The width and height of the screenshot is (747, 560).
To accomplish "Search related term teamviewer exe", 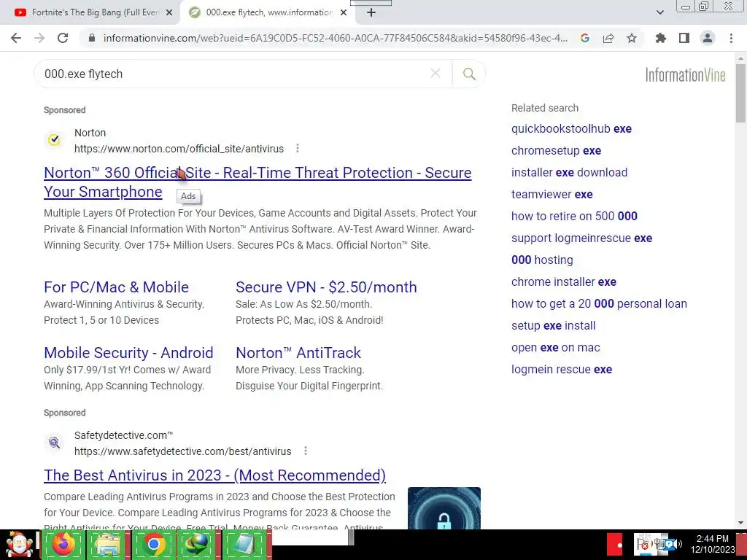I will click(x=551, y=194).
